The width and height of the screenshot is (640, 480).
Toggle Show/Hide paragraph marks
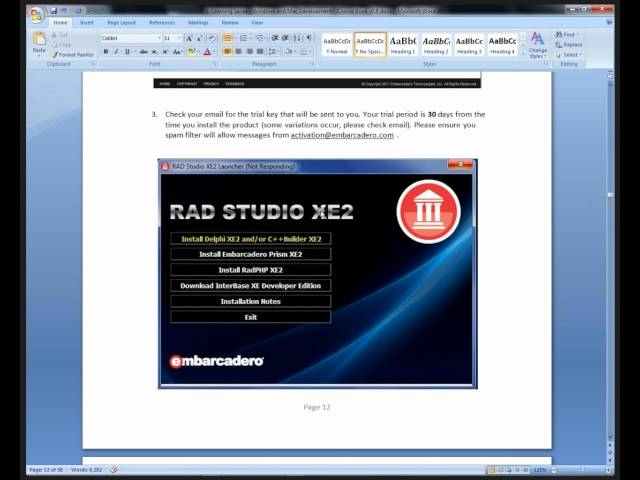pyautogui.click(x=309, y=38)
